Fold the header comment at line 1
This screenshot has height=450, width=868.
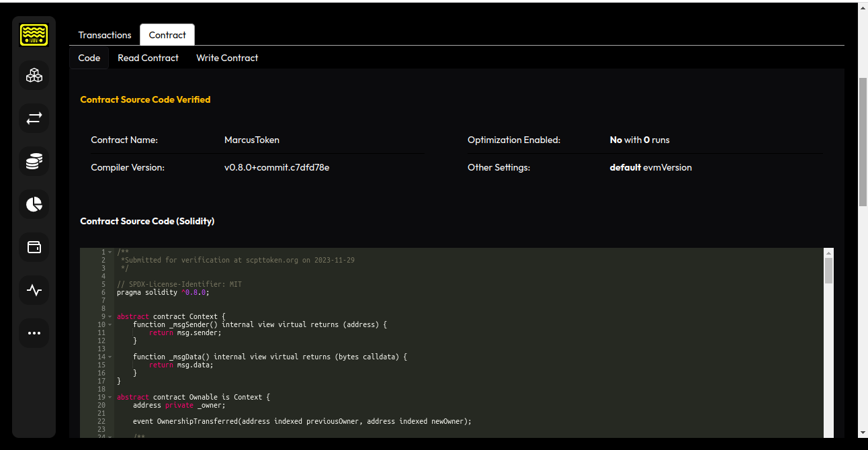coord(110,253)
